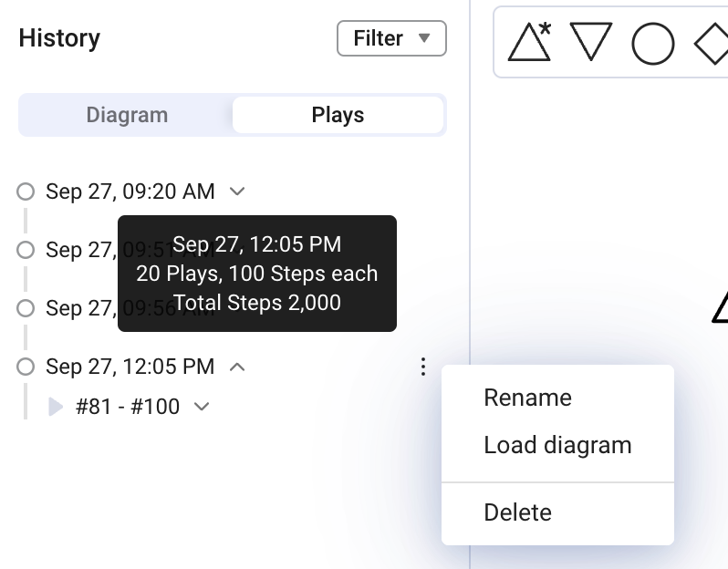Select the inverted triangle shape tool

point(591,41)
